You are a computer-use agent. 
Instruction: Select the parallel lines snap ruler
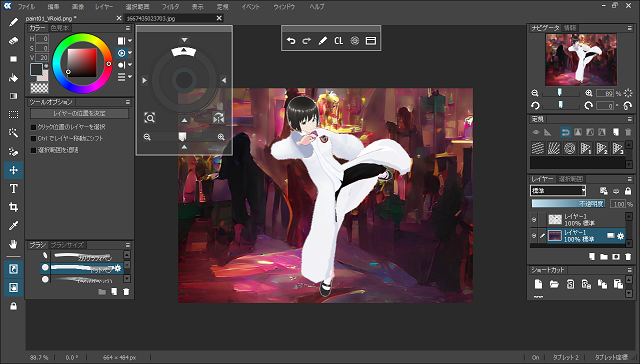[538, 148]
